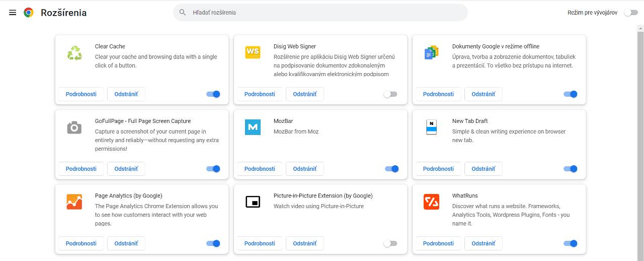Image resolution: width=644 pixels, height=261 pixels.
Task: Click the Picture-in-Picture extension icon
Action: tap(253, 202)
